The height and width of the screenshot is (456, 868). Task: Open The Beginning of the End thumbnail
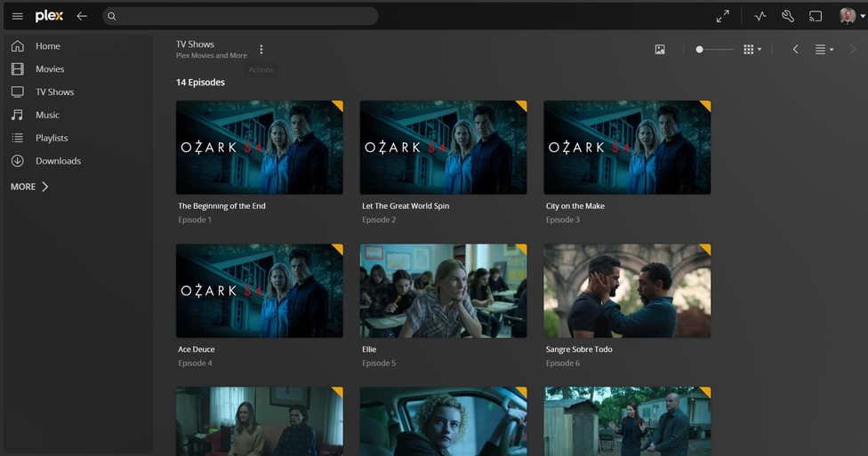[260, 148]
